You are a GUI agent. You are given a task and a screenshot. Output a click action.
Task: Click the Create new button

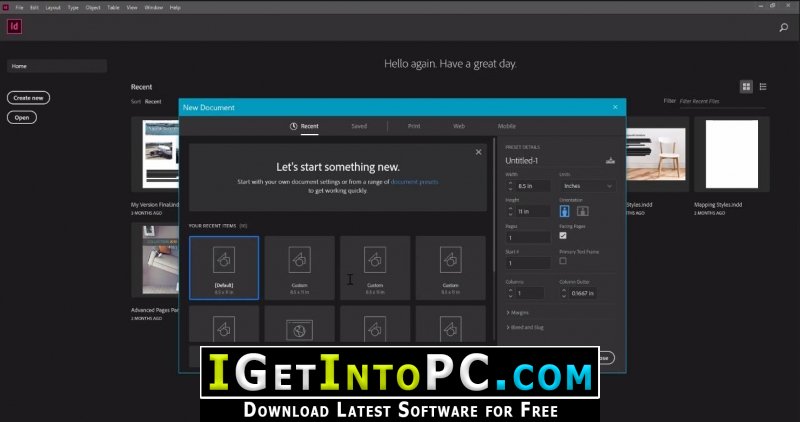29,97
